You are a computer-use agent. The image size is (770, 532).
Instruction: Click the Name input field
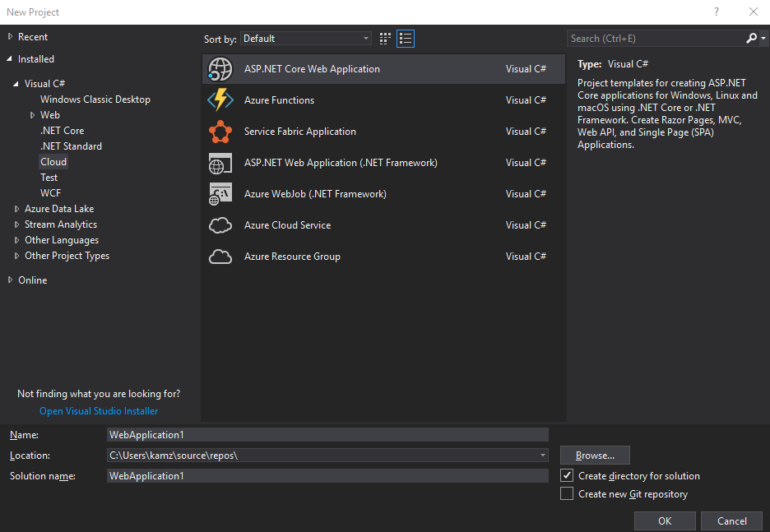point(327,435)
